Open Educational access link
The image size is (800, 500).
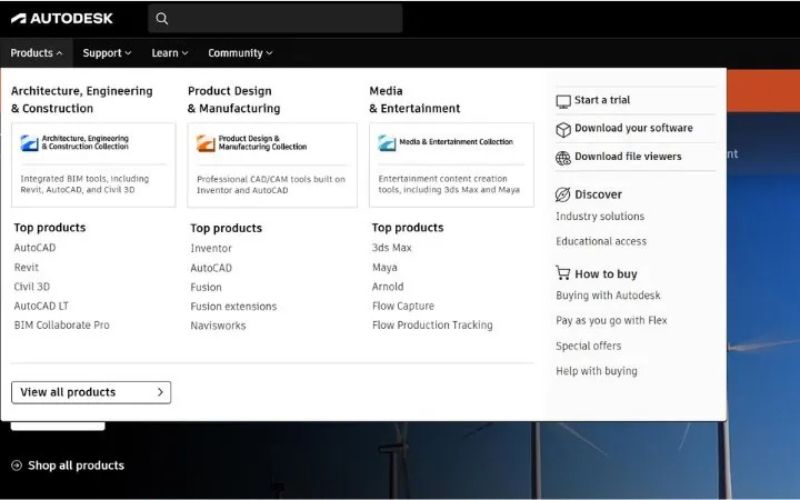(601, 241)
